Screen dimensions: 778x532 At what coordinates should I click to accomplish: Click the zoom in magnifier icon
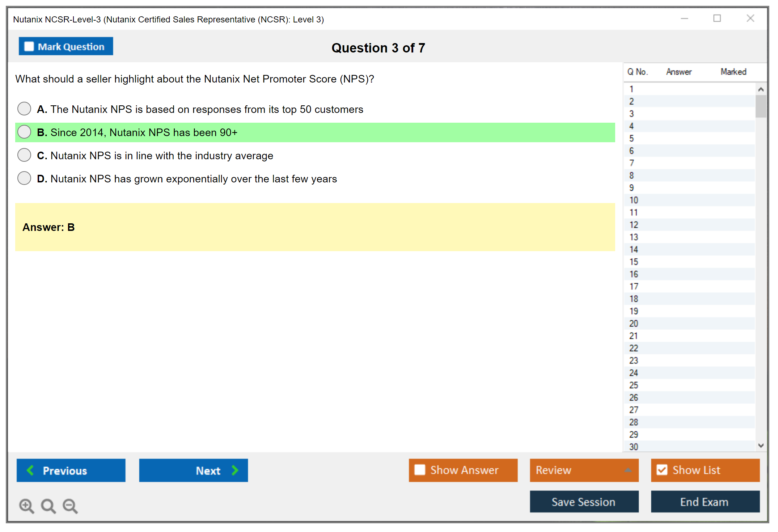click(26, 506)
